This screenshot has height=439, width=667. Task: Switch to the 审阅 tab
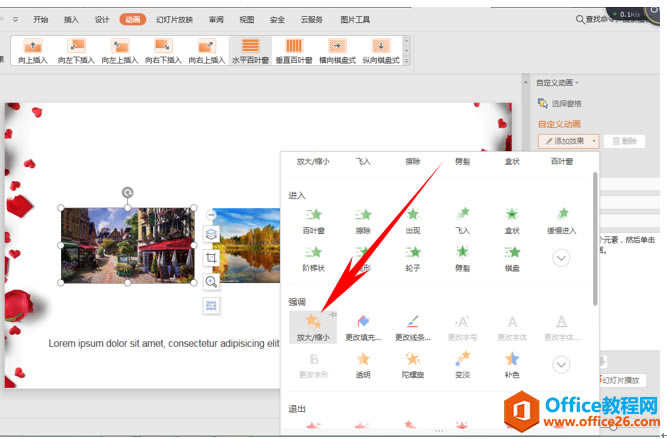tap(216, 20)
